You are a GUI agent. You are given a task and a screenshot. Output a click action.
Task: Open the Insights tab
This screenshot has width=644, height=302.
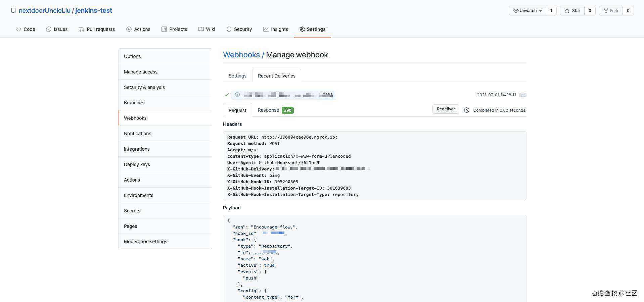[276, 29]
